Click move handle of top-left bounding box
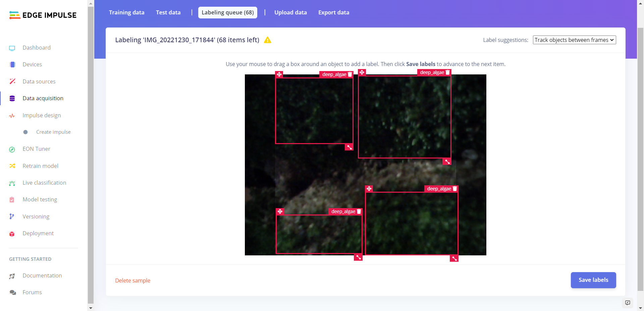 pos(279,74)
